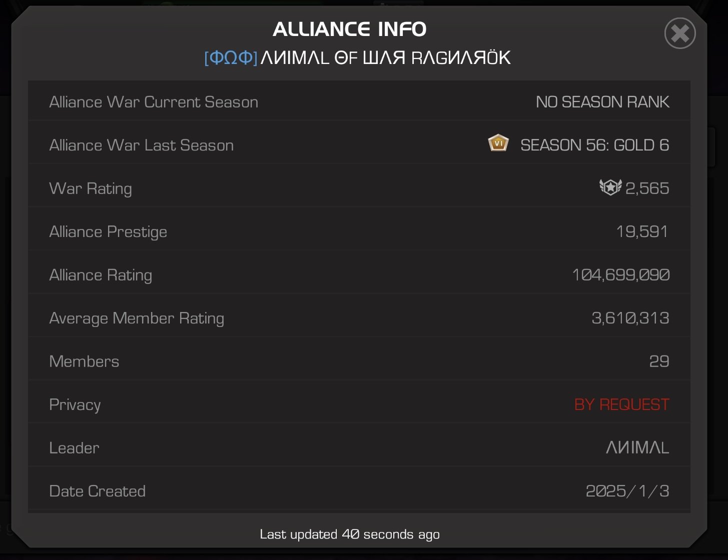728x560 pixels.
Task: Select the Alliance War Current Season row
Action: click(x=359, y=102)
